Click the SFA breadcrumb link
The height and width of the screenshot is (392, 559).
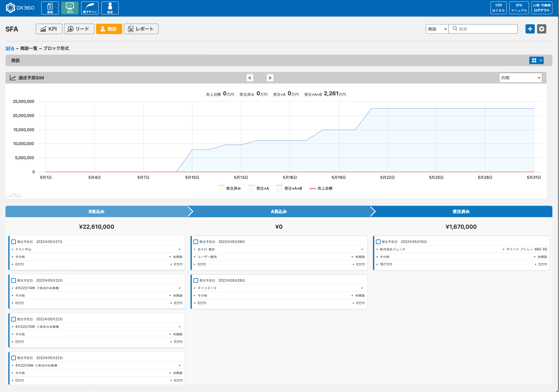[x=10, y=48]
